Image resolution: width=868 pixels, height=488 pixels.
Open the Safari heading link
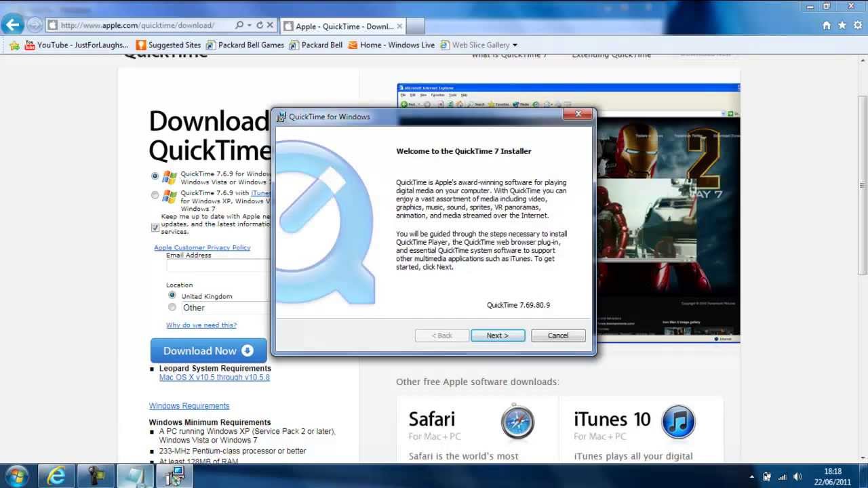tap(431, 419)
